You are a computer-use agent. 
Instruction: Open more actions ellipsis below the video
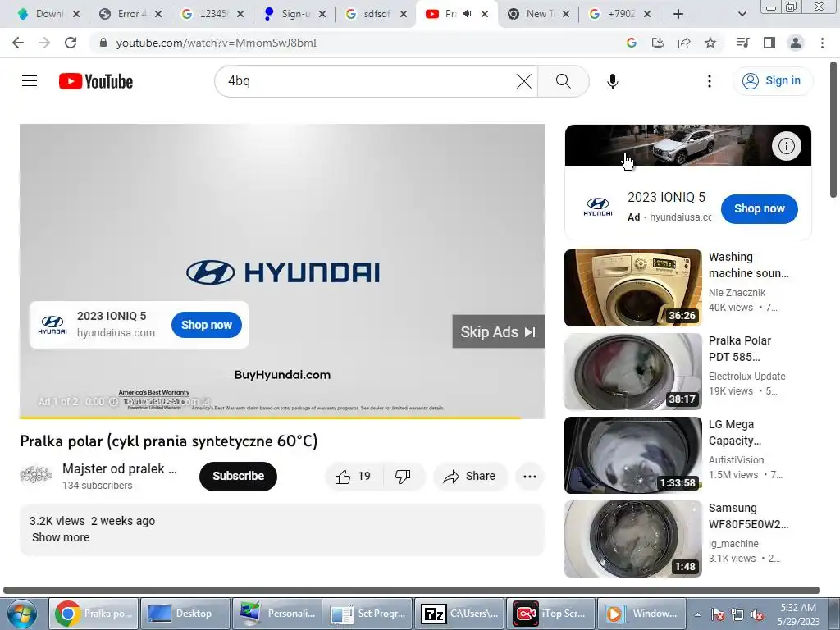[530, 477]
